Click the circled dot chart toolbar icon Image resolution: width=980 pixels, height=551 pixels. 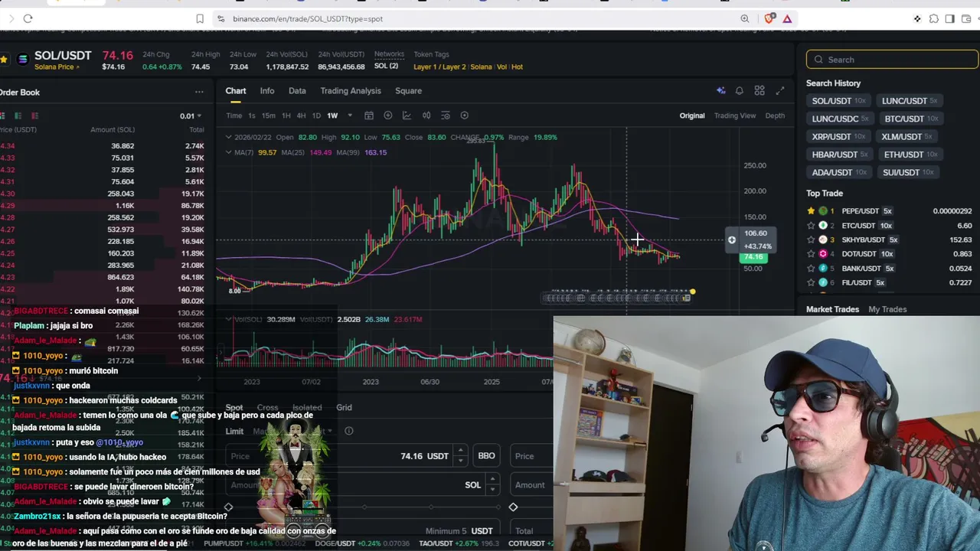(464, 116)
